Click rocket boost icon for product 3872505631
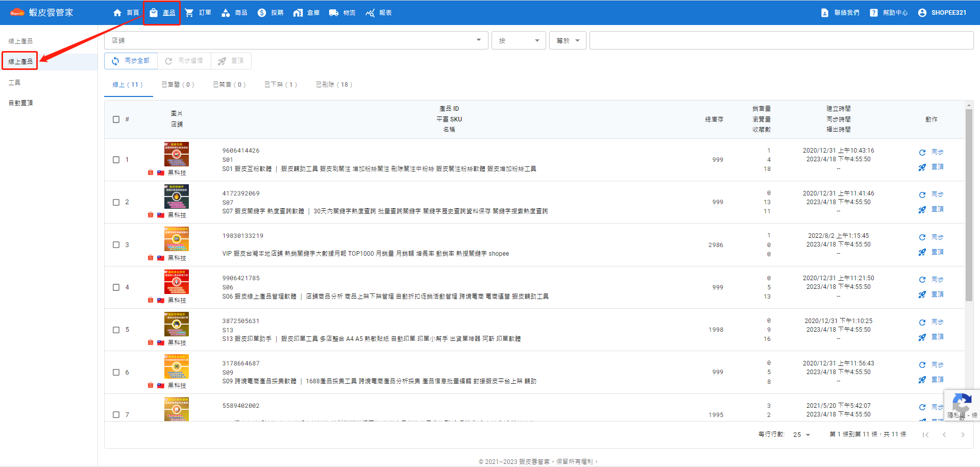The height and width of the screenshot is (467, 980). click(x=922, y=337)
